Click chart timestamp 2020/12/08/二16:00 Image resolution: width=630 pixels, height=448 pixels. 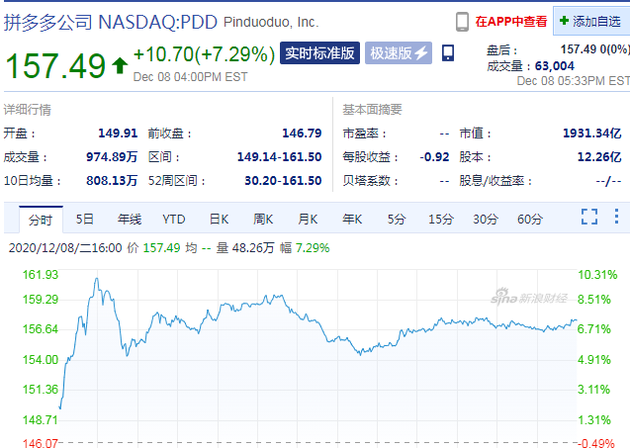coord(65,248)
